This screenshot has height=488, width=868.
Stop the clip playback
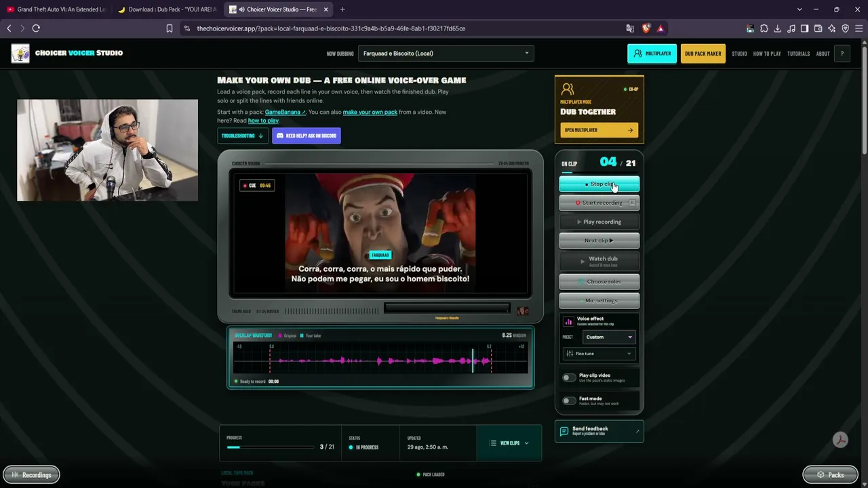[x=599, y=184]
